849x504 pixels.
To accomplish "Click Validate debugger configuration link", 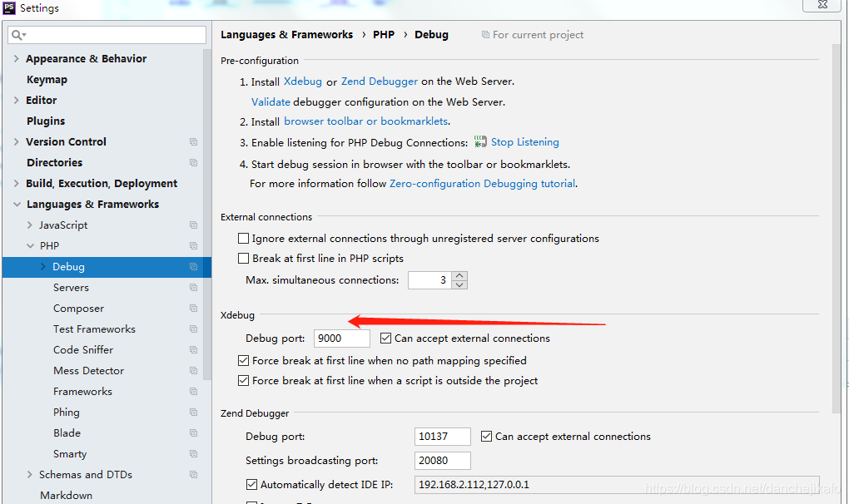I will pos(271,101).
